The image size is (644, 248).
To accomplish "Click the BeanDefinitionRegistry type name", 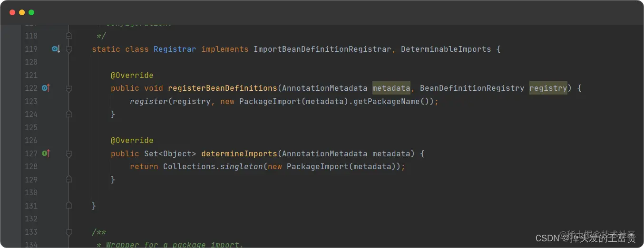I will pyautogui.click(x=472, y=88).
